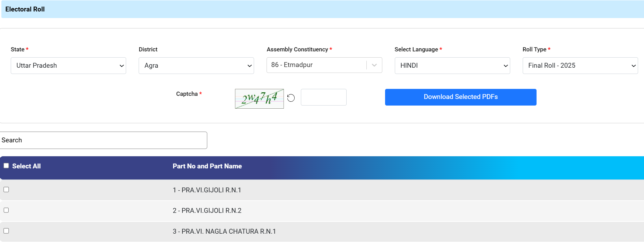Click the Download Selected PDFs button
Screen dimensions: 644x242
(460, 97)
